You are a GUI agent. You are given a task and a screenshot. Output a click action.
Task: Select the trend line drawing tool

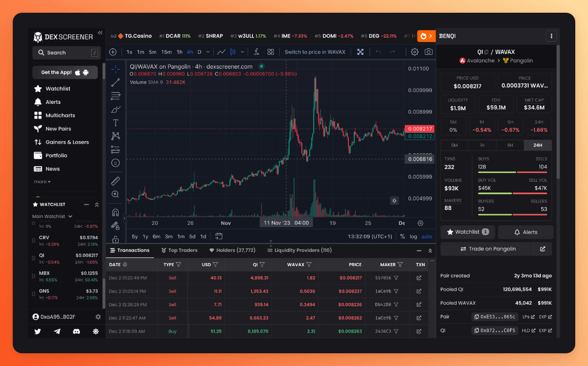tap(115, 82)
